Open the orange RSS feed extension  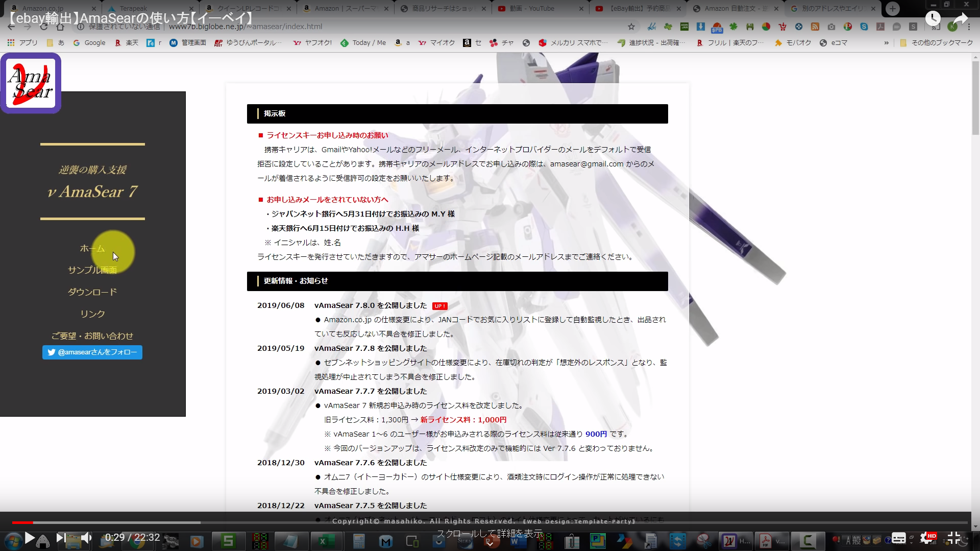(815, 27)
